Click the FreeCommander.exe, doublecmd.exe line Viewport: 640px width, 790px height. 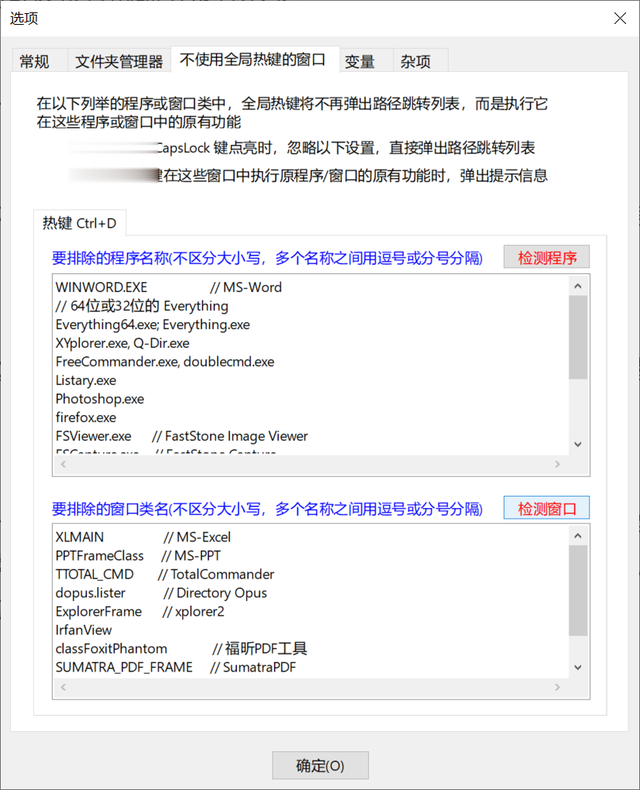click(x=165, y=362)
